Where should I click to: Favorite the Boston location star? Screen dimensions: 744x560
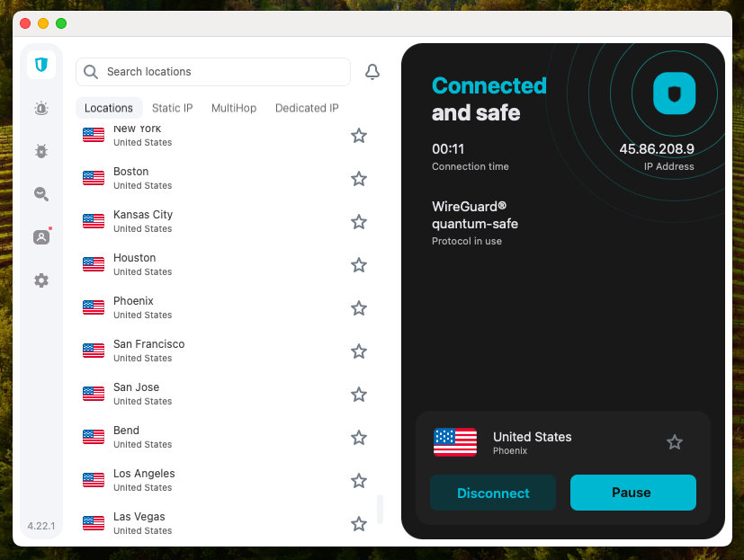(x=359, y=179)
